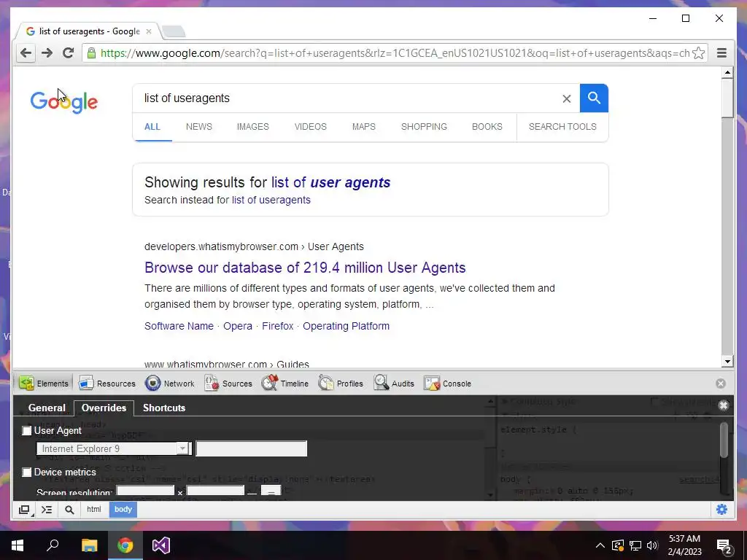Open Visual Studio from the taskbar
The width and height of the screenshot is (747, 560).
pyautogui.click(x=161, y=545)
